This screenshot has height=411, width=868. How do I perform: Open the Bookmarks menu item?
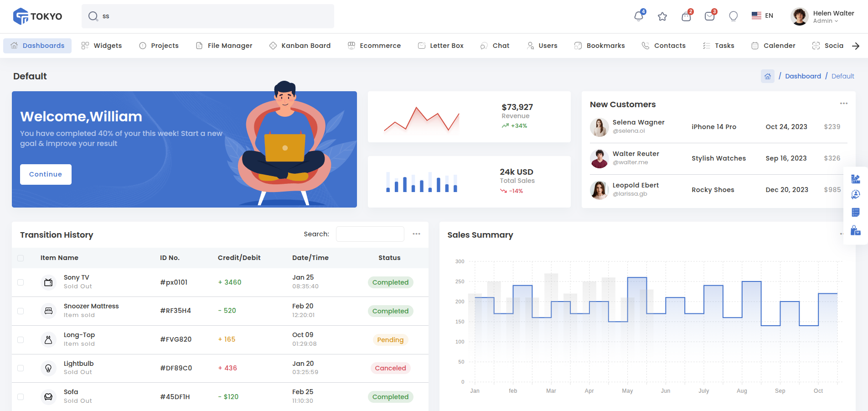point(599,46)
